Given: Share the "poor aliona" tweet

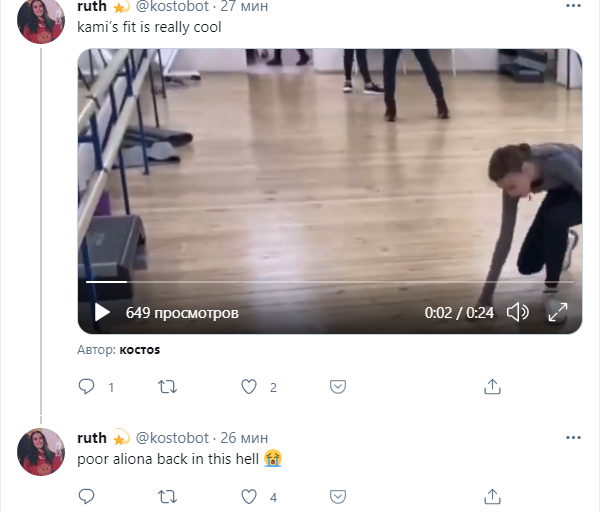Looking at the screenshot, I should point(492,496).
